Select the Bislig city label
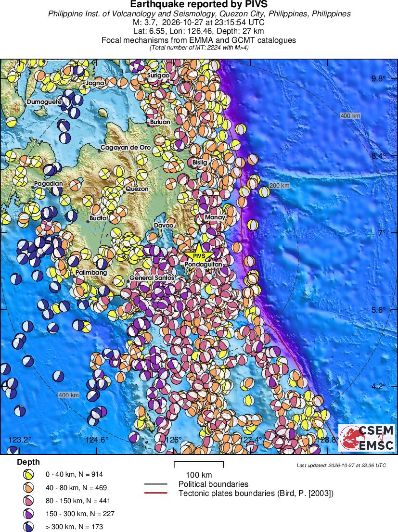This screenshot has width=398, height=532. point(200,163)
